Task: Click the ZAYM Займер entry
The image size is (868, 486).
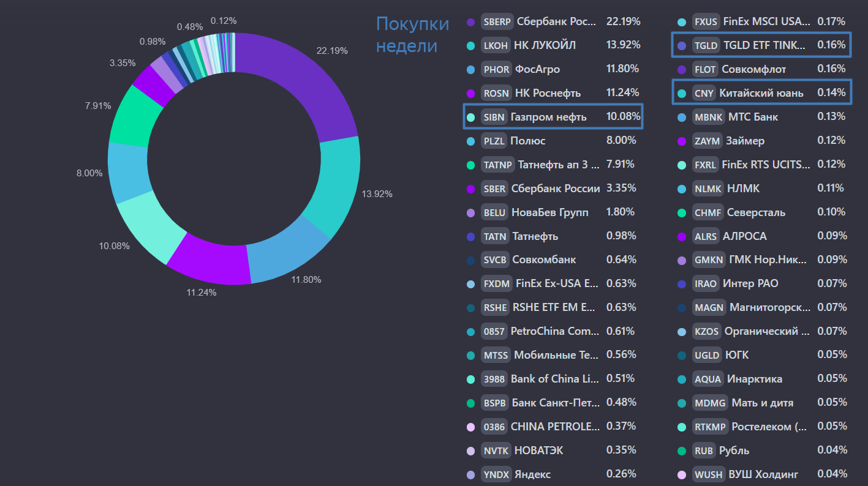Action: [x=762, y=141]
